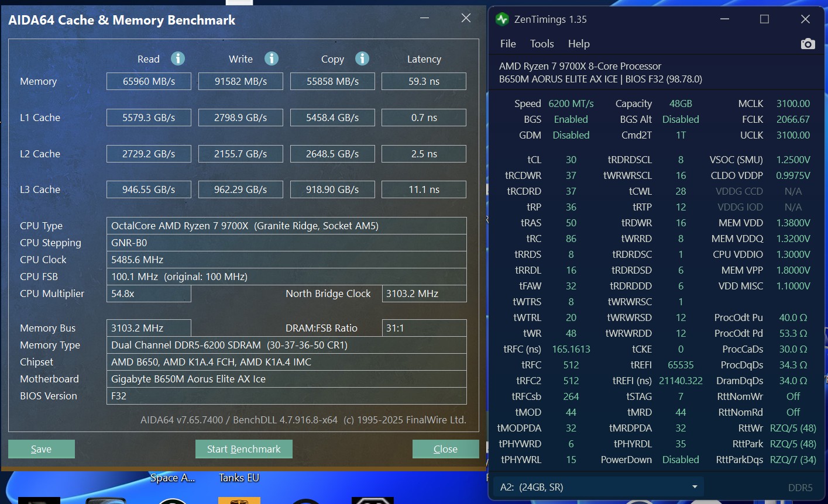Open the File menu in ZenTimings
The image size is (828, 504).
(508, 44)
